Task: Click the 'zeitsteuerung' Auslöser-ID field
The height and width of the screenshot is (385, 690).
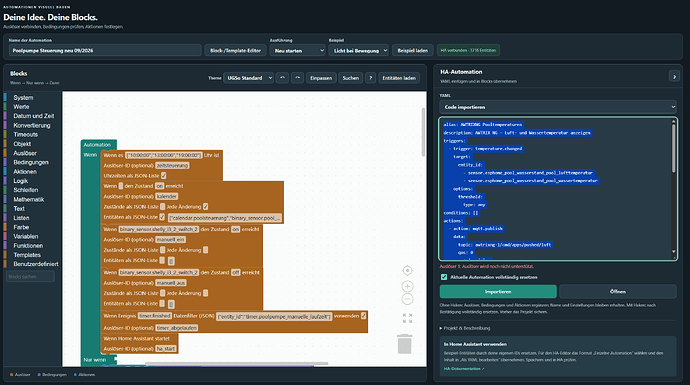Action: pos(172,165)
